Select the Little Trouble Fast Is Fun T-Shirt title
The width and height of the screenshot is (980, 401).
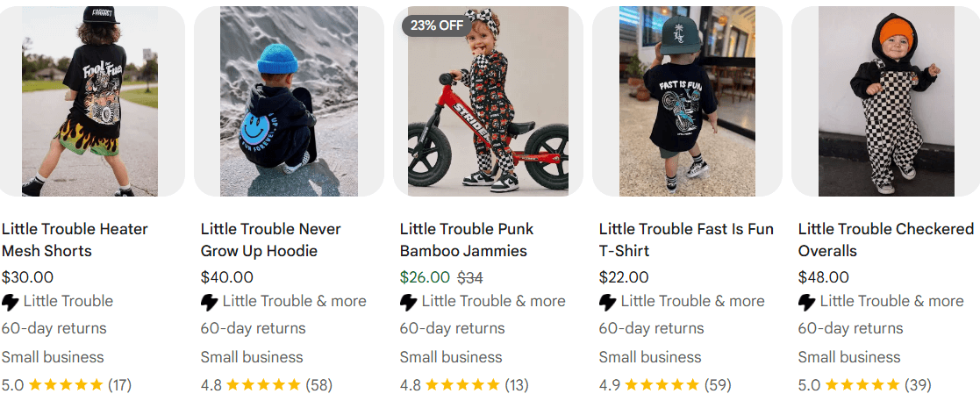click(x=686, y=240)
